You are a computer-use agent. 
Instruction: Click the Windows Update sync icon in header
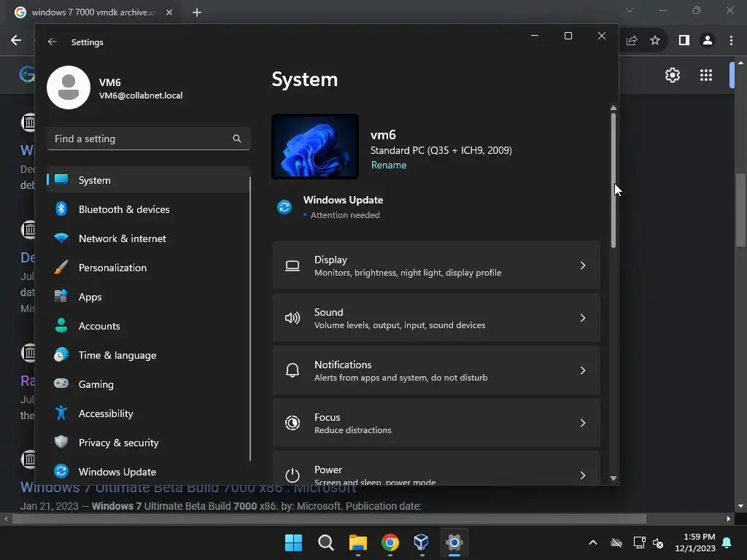pos(285,207)
